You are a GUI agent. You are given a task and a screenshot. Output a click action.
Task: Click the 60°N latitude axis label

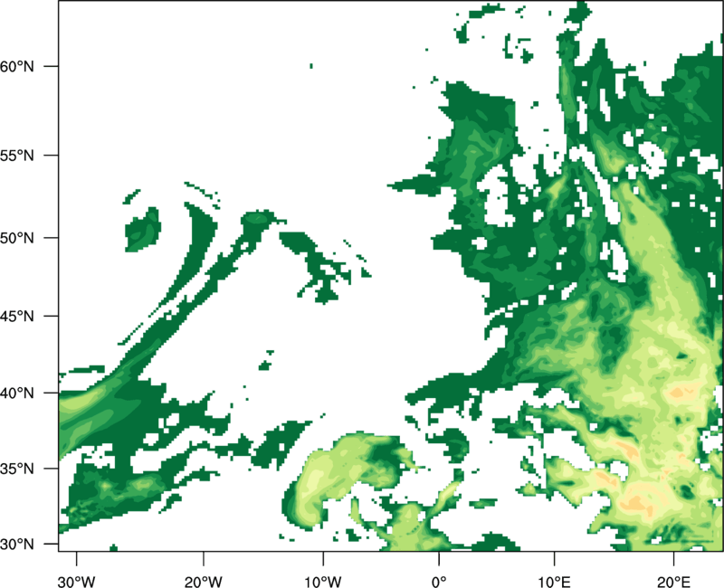point(17,66)
